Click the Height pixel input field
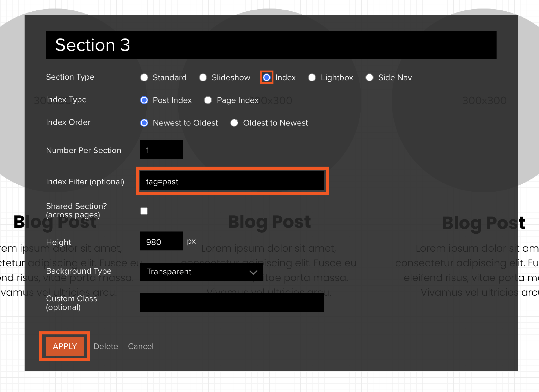Viewport: 539px width, 392px height. pos(161,241)
